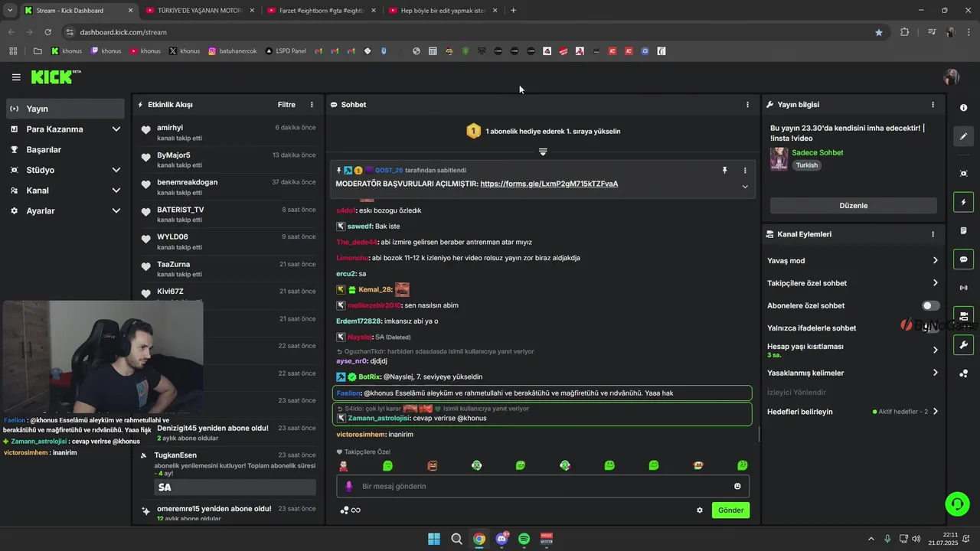Select Yayın in the sidebar
The image size is (980, 551).
pos(65,109)
